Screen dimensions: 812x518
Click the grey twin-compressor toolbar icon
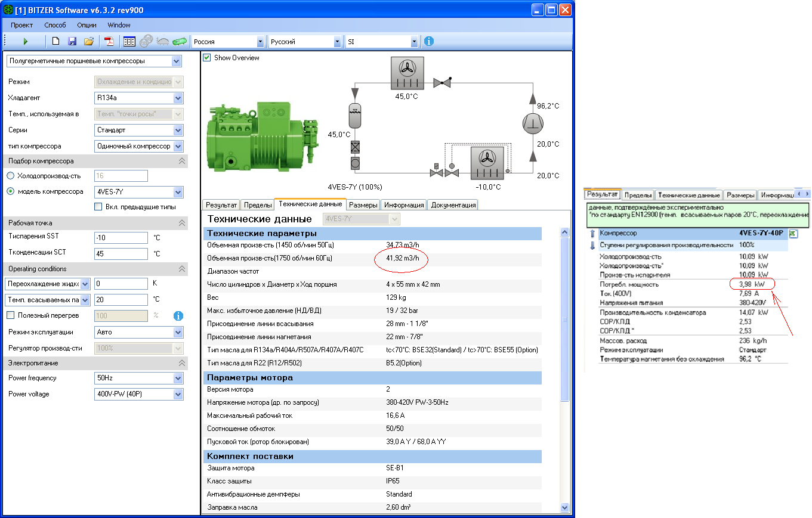pyautogui.click(x=146, y=42)
